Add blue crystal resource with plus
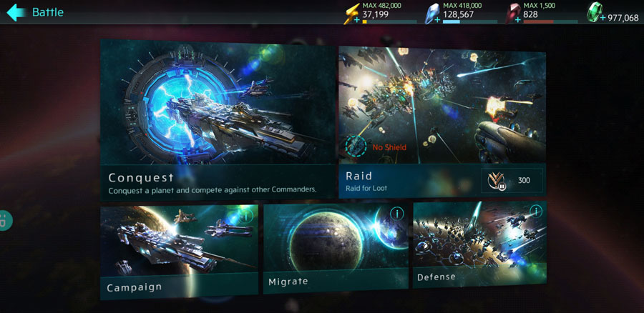 click(x=437, y=20)
